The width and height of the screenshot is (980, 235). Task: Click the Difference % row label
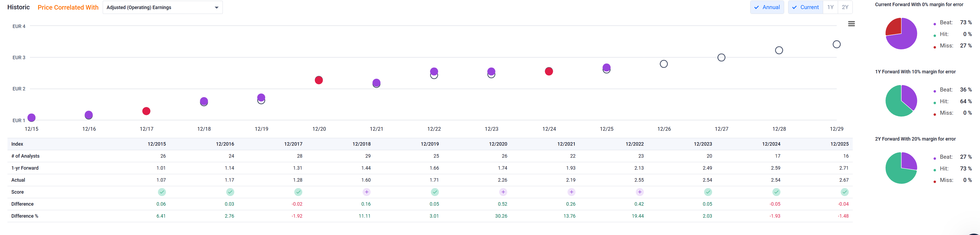25,216
